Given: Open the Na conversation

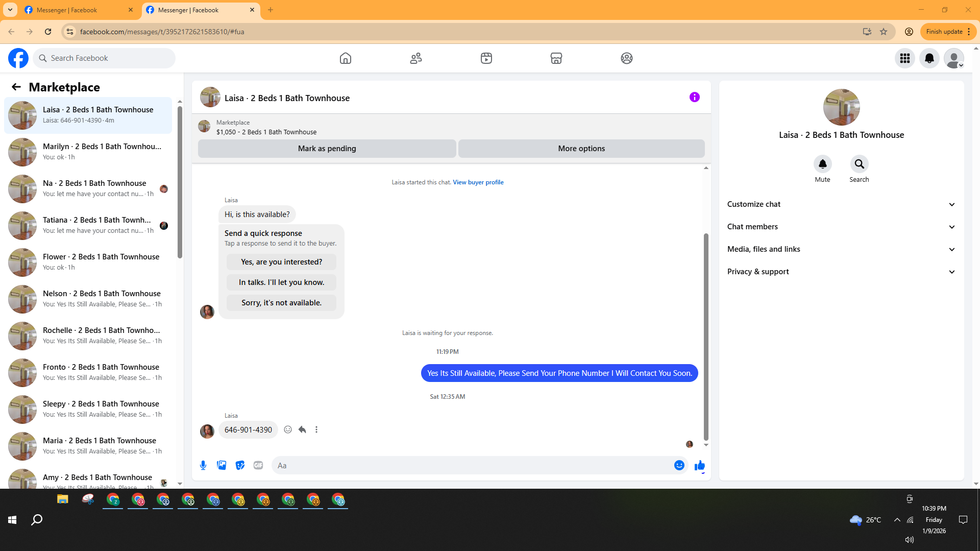Looking at the screenshot, I should pyautogui.click(x=88, y=188).
